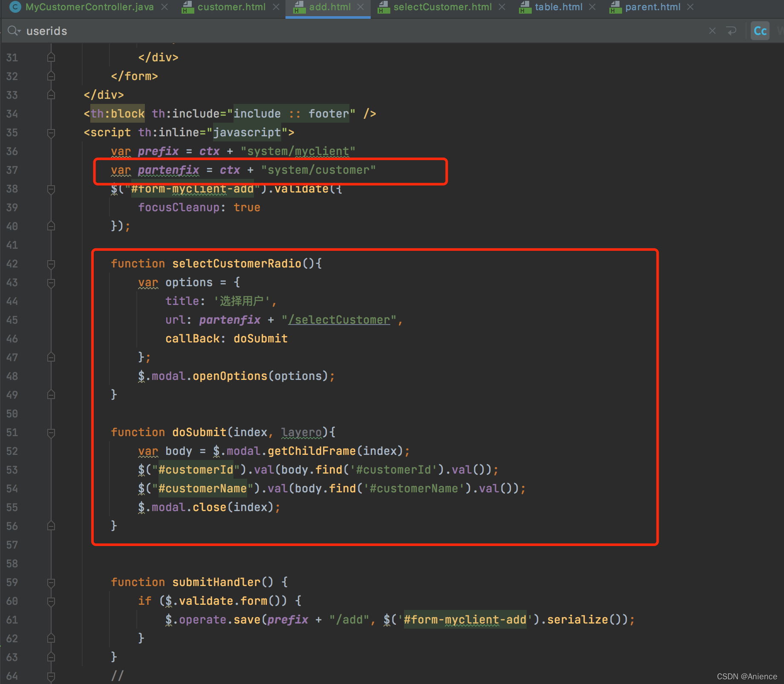
Task: Click the search magnifier history icon
Action: click(x=14, y=31)
